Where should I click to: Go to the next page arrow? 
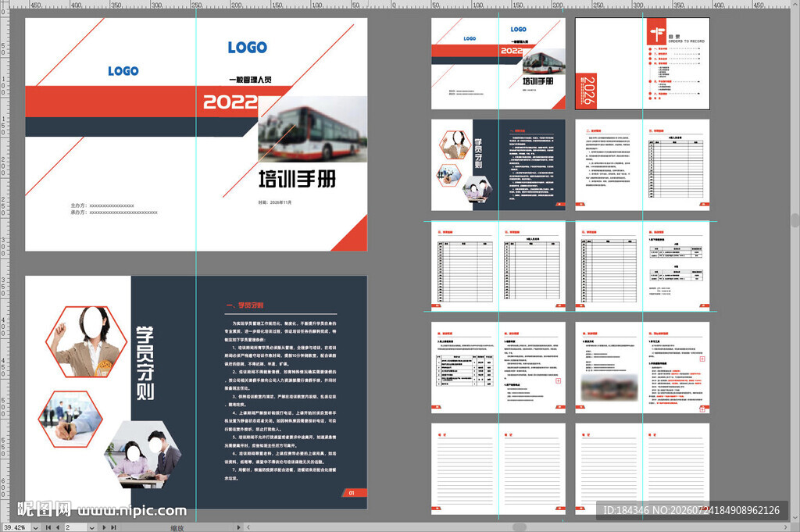[x=104, y=527]
